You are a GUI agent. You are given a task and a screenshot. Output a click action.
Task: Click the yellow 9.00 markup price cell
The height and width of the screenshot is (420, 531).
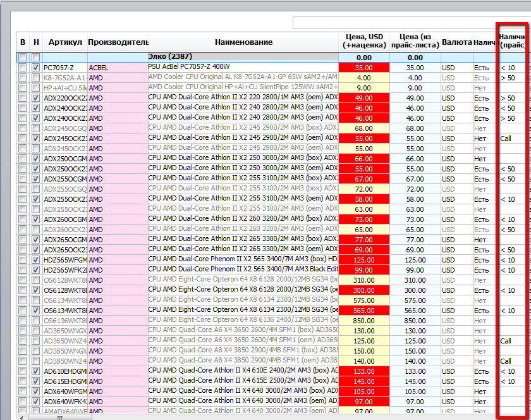[x=364, y=88]
